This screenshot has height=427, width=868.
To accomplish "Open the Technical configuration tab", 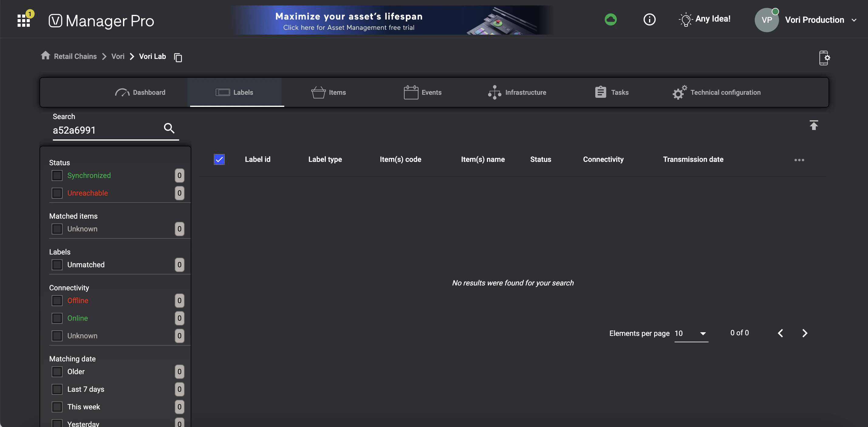I will tap(716, 92).
